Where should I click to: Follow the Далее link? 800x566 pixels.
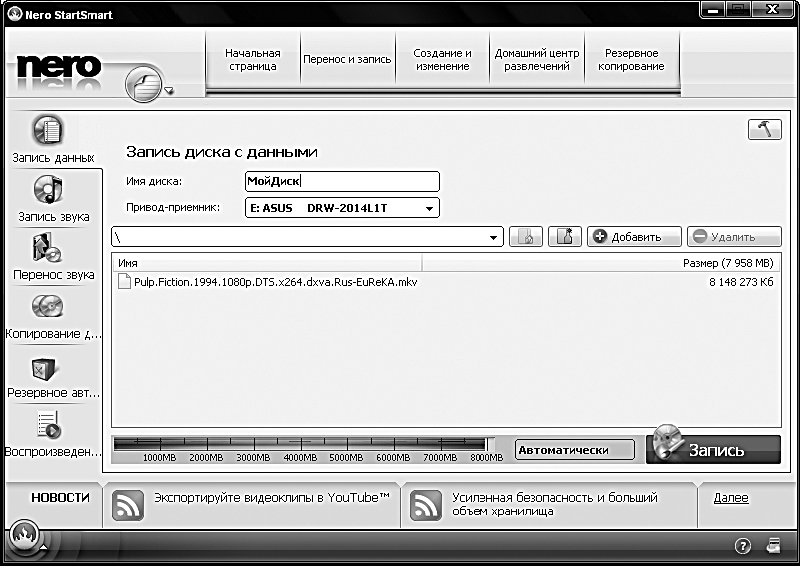pos(731,498)
